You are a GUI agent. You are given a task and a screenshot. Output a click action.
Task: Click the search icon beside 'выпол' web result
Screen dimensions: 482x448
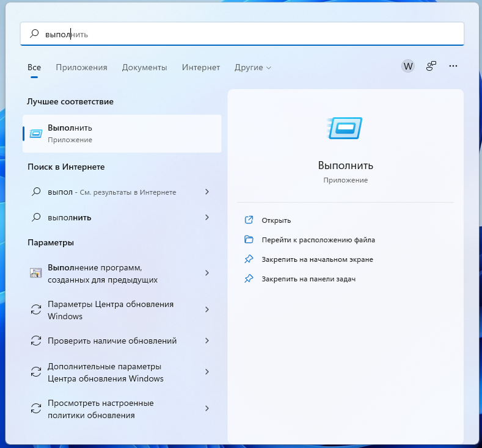36,192
